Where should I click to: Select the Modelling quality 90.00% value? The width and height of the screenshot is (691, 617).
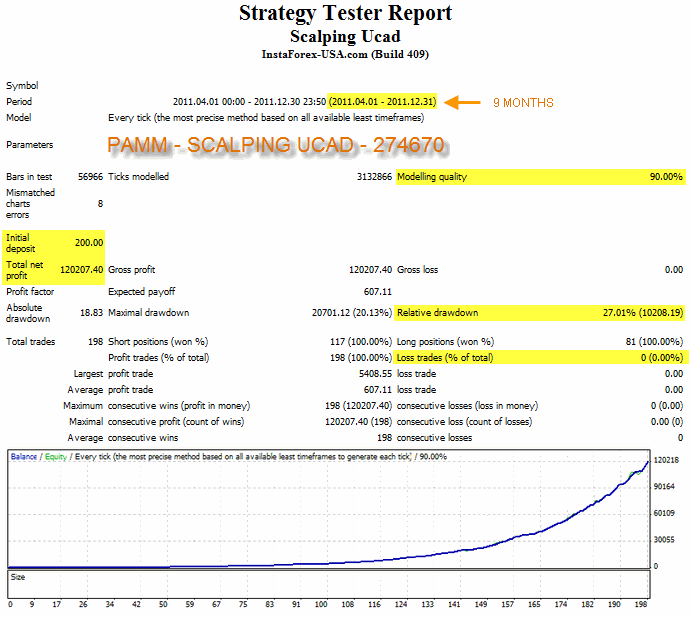pyautogui.click(x=666, y=177)
